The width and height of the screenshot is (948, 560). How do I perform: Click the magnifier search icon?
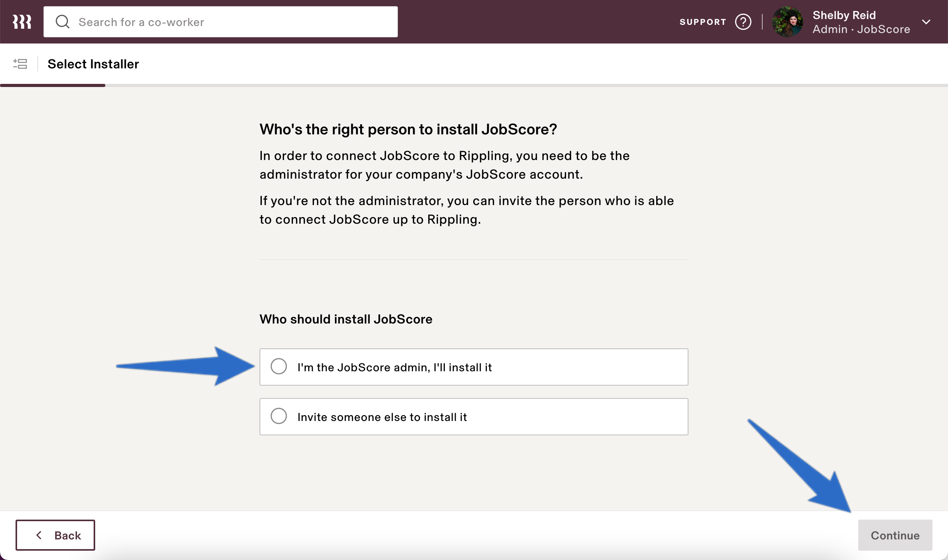click(62, 22)
